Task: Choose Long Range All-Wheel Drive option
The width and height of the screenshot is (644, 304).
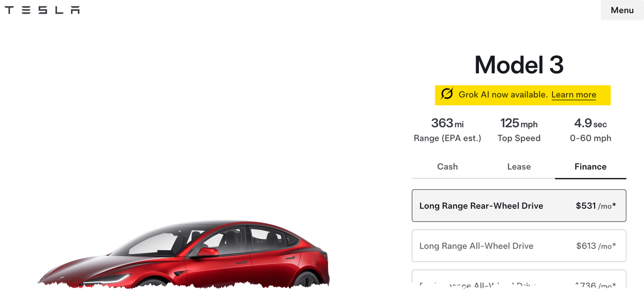Action: click(519, 246)
